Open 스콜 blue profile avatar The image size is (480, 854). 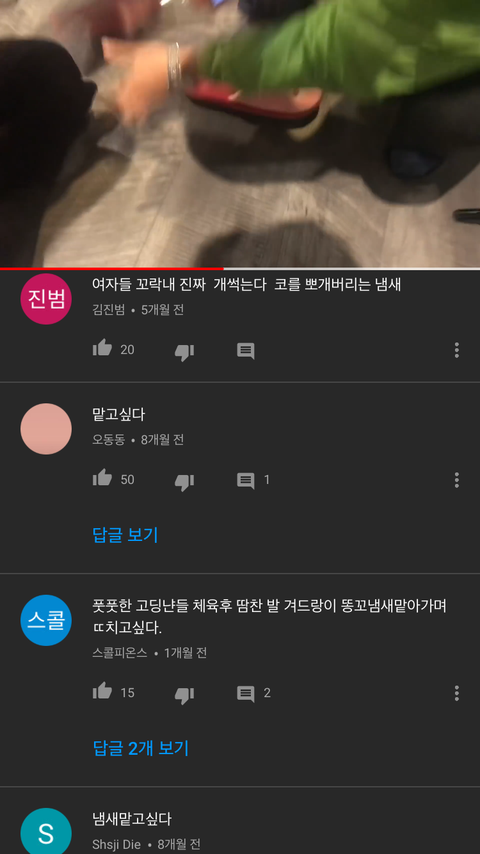(46, 620)
